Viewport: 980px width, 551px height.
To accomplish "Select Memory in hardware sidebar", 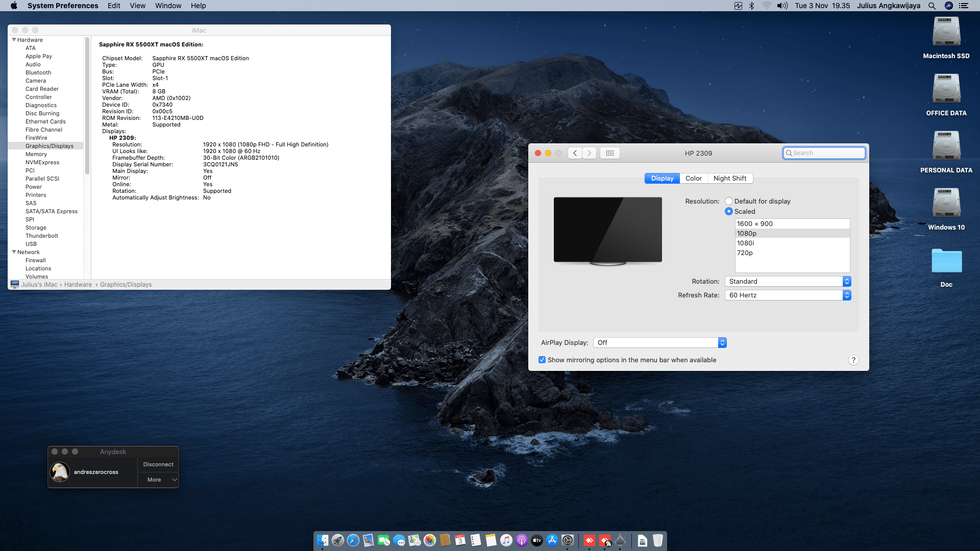I will [x=36, y=154].
